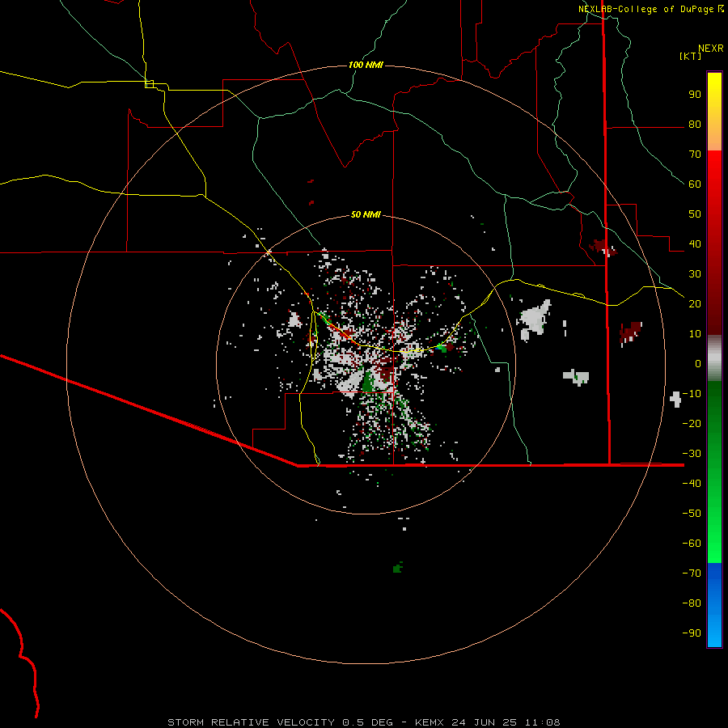Click the 24 JUN 25 date in the caption
Screen dimensions: 728x728
483,722
